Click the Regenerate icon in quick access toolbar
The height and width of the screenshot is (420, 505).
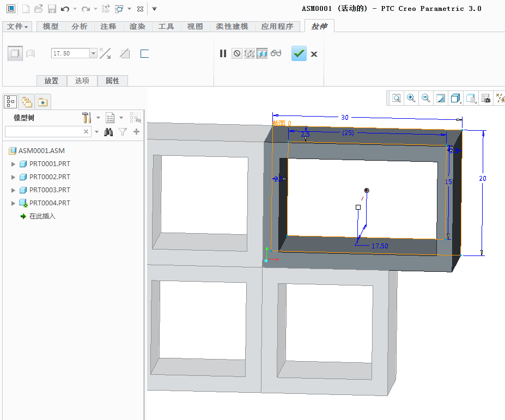(x=106, y=9)
